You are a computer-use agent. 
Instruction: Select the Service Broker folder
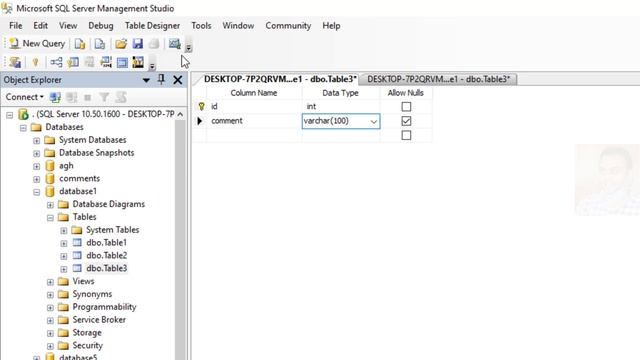(x=99, y=320)
